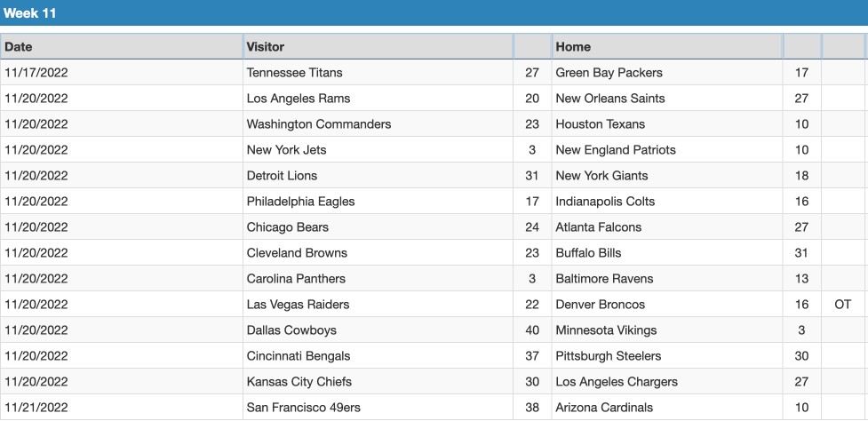Click the Detroit Lions score 31
The width and height of the screenshot is (868, 421).
pos(531,176)
